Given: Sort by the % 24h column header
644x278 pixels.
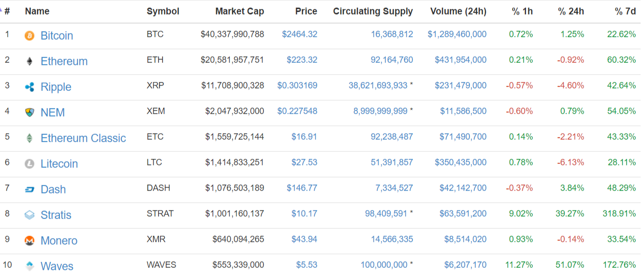Looking at the screenshot, I should coord(571,11).
